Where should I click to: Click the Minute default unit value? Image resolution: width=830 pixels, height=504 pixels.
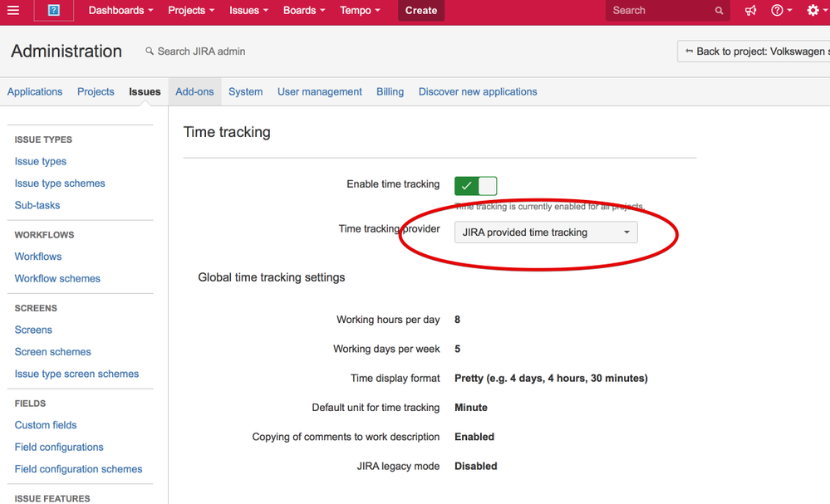[x=471, y=408]
